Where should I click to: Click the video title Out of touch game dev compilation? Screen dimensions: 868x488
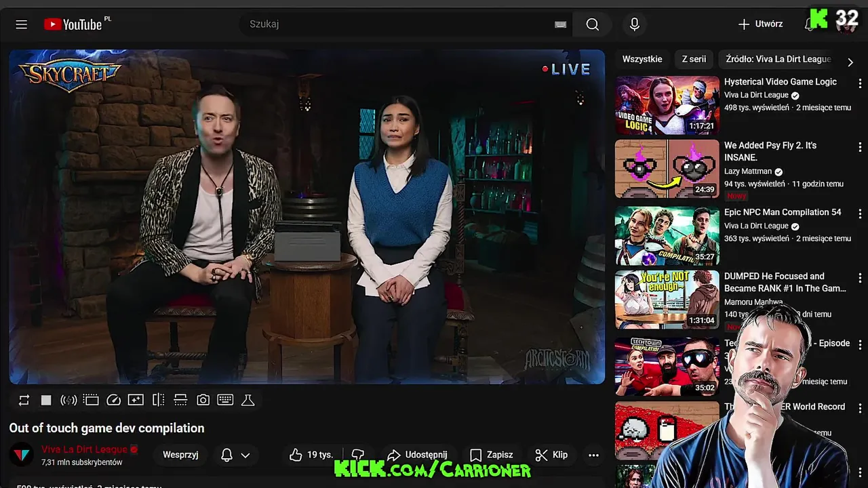point(106,428)
